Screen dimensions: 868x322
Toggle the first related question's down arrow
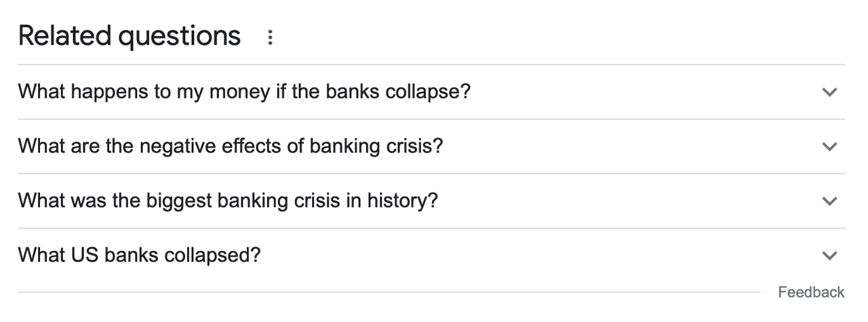(x=829, y=92)
